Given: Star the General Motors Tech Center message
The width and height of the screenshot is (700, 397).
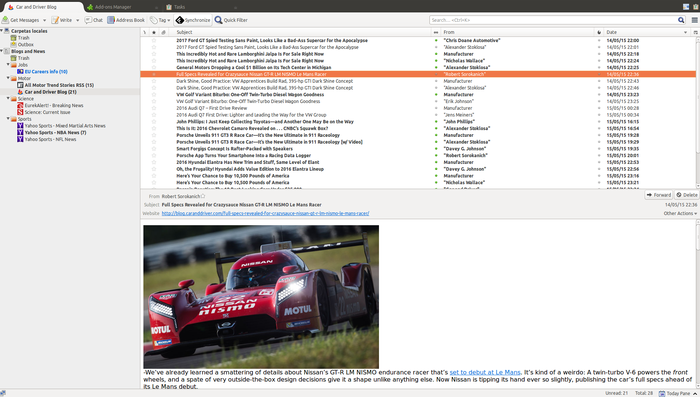Looking at the screenshot, I should [x=154, y=67].
